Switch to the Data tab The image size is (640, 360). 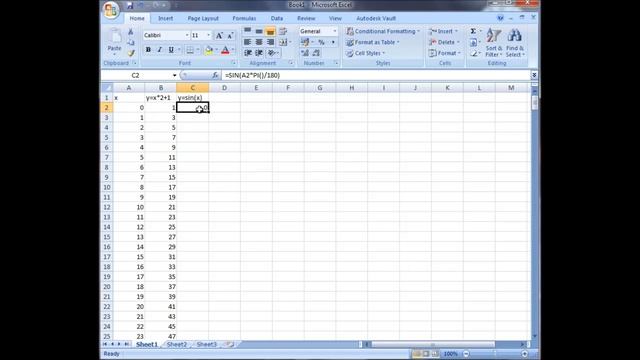click(x=277, y=18)
